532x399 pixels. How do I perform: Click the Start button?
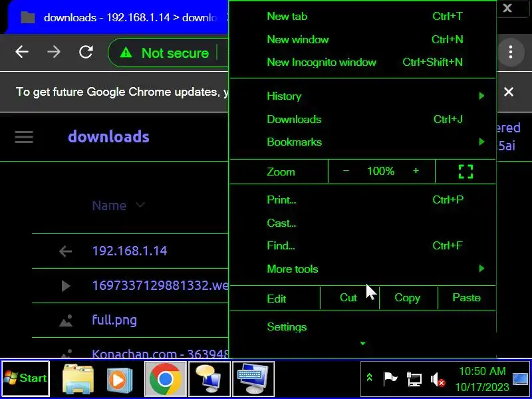coord(25,378)
